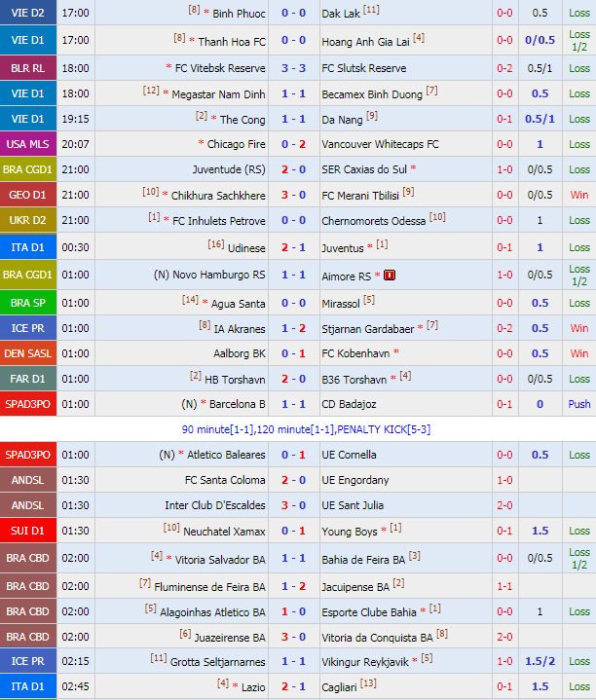Open Grotta Seltjarnarnes team page
Screen dimensions: 596x700
(218, 662)
